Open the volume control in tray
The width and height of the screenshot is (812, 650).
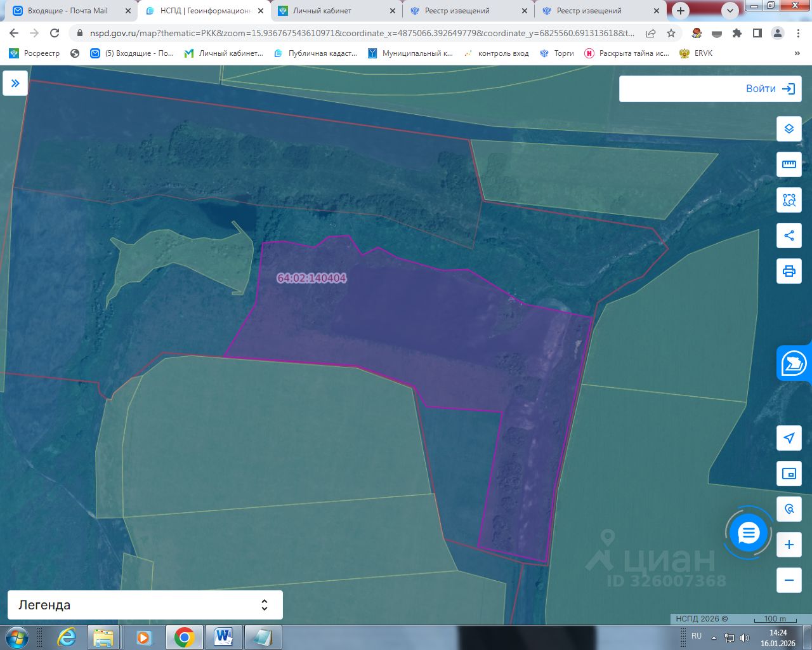click(x=743, y=638)
